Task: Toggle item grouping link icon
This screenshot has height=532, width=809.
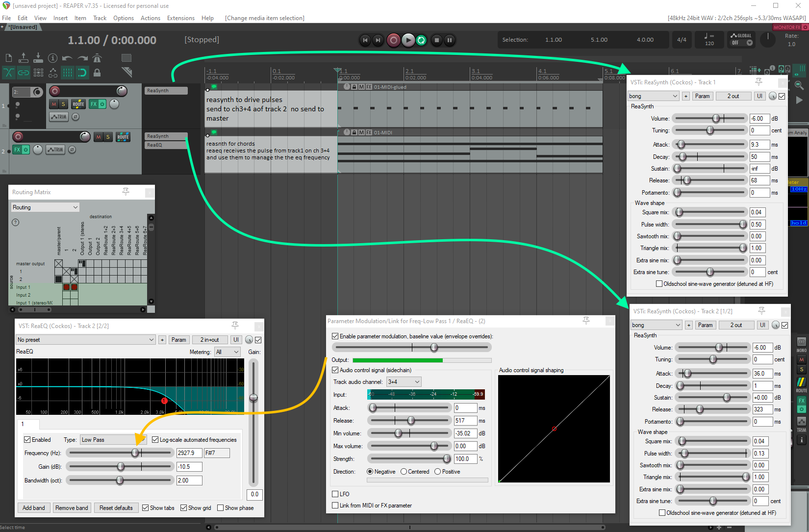Action: click(24, 73)
